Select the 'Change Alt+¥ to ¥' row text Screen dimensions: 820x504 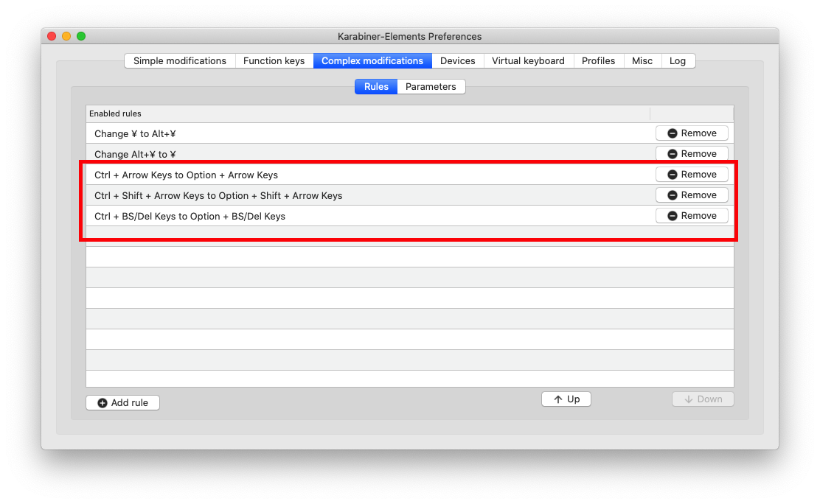pos(135,154)
